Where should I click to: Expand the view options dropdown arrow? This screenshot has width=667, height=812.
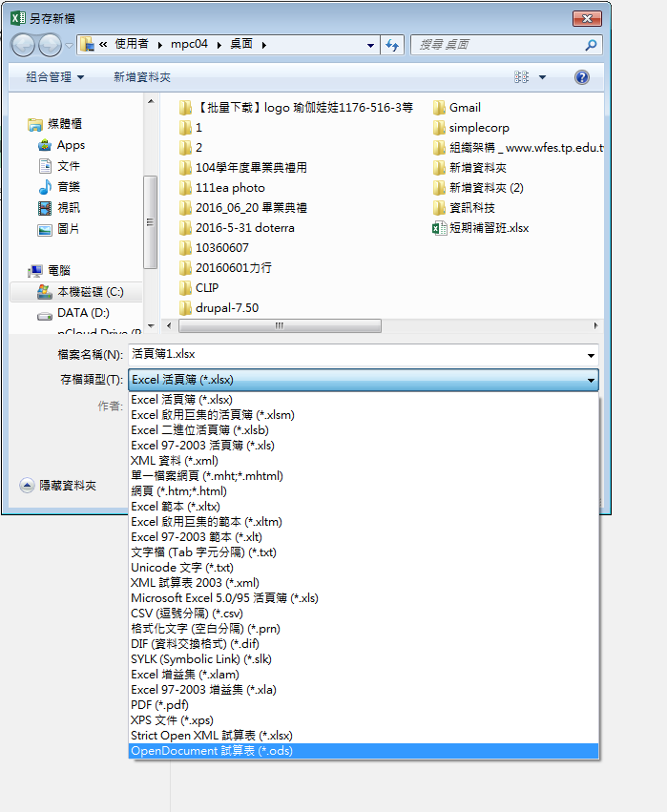click(x=542, y=77)
